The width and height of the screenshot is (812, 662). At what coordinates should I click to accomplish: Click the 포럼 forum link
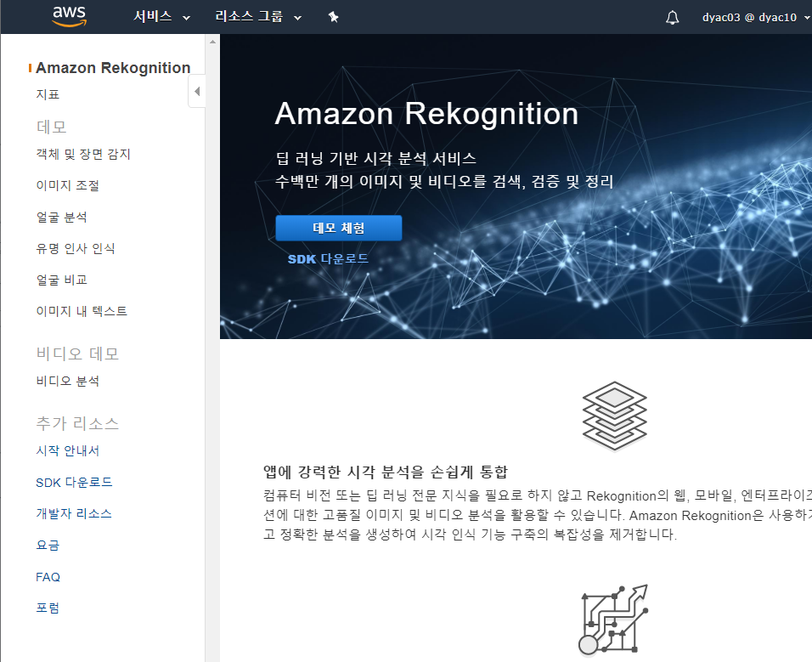[48, 608]
